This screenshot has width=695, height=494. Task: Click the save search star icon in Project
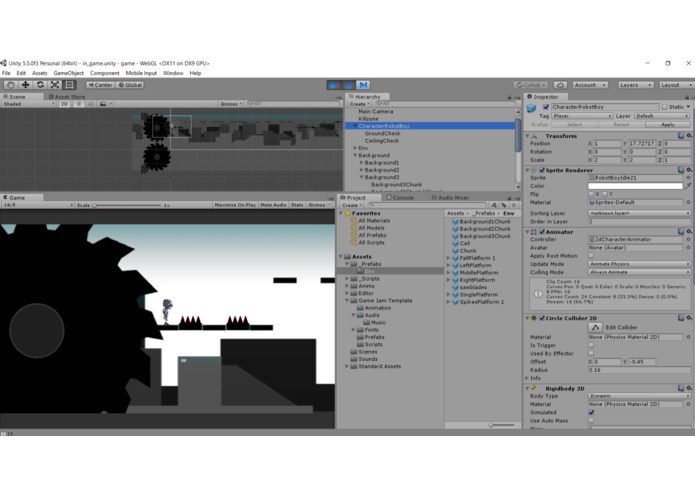pos(514,205)
